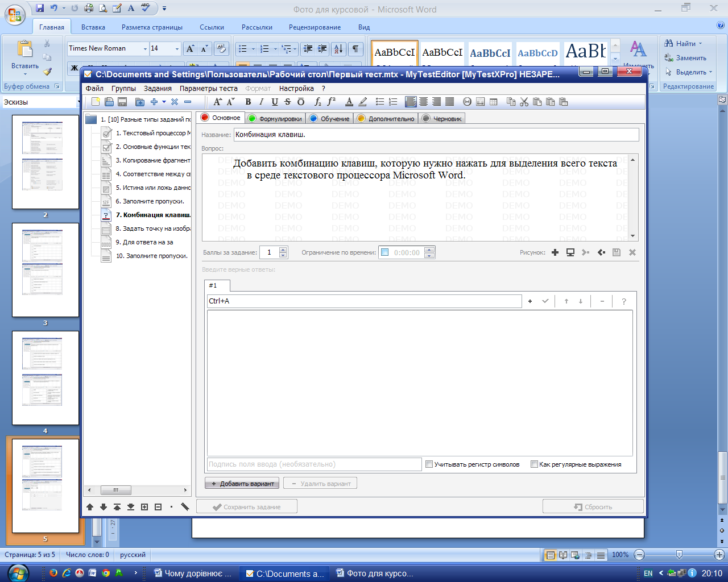This screenshot has height=582, width=728.
Task: Create a new test file in MyTestEditor
Action: tap(96, 102)
